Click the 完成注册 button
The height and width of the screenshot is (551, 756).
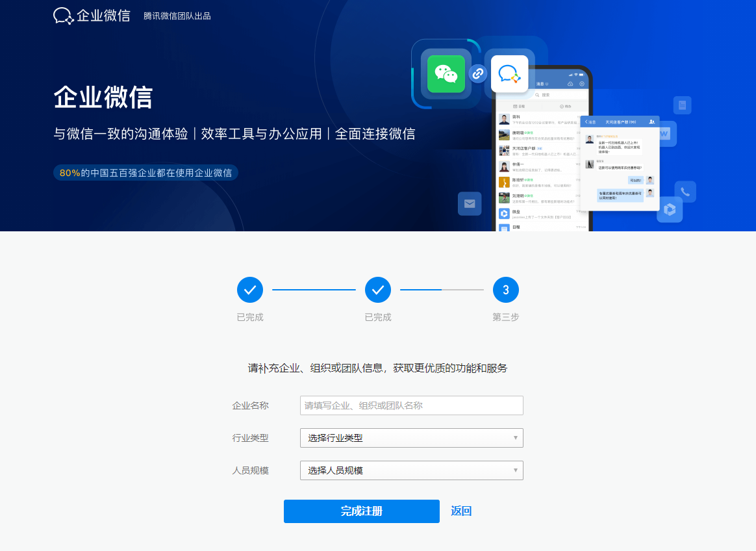coord(362,511)
